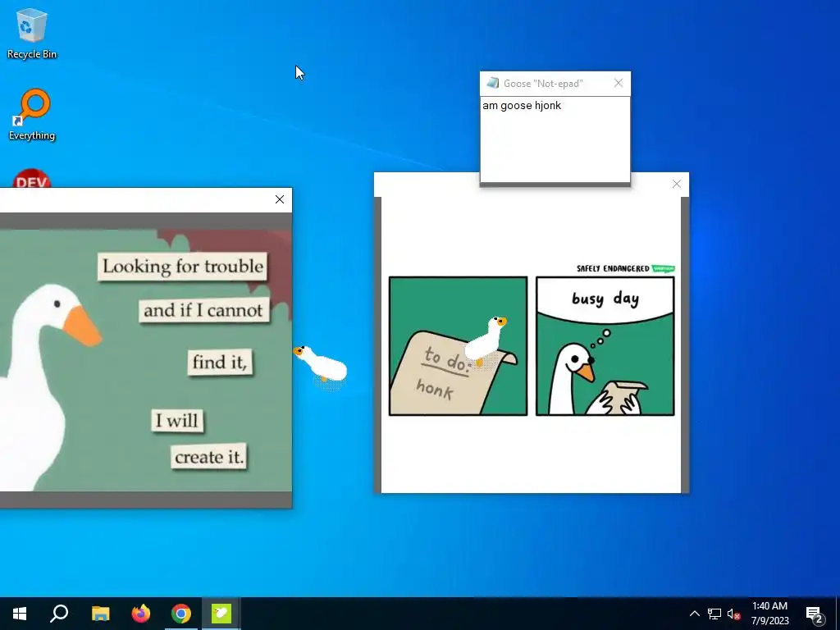Open taskbar Search magnifier
Screen dimensions: 840x630
(x=59, y=614)
